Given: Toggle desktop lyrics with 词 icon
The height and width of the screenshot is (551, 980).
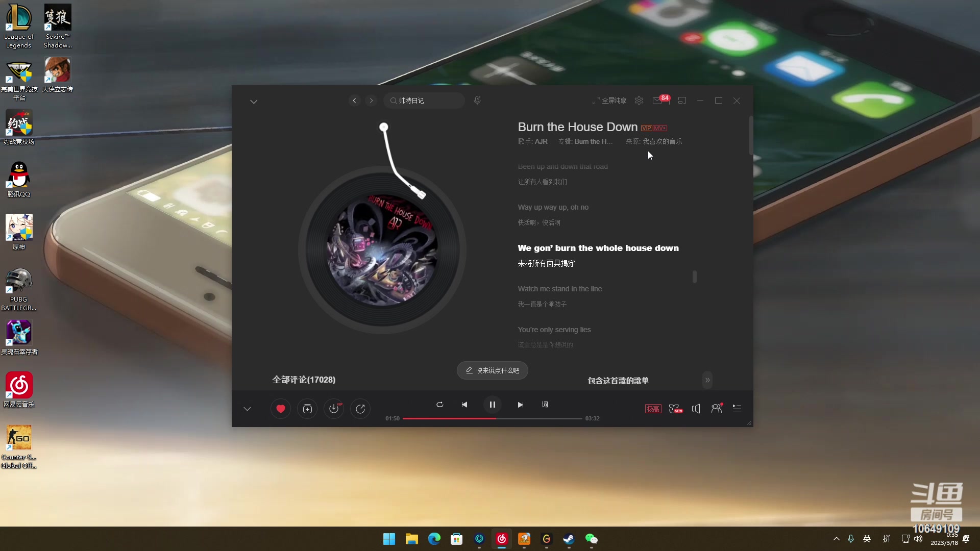Looking at the screenshot, I should (545, 405).
